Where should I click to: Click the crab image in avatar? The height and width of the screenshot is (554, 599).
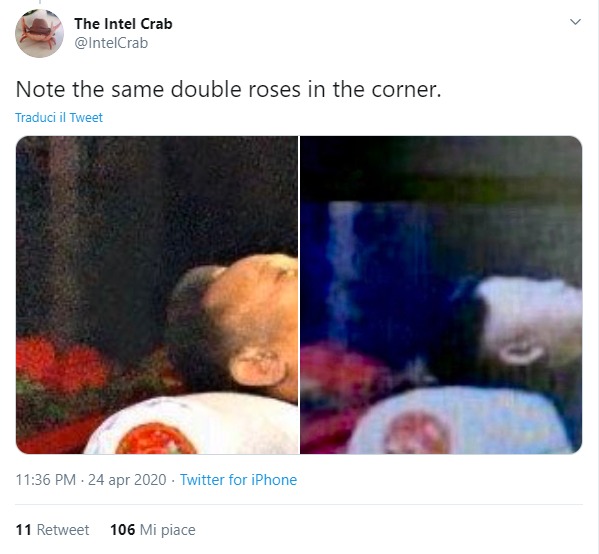[39, 31]
